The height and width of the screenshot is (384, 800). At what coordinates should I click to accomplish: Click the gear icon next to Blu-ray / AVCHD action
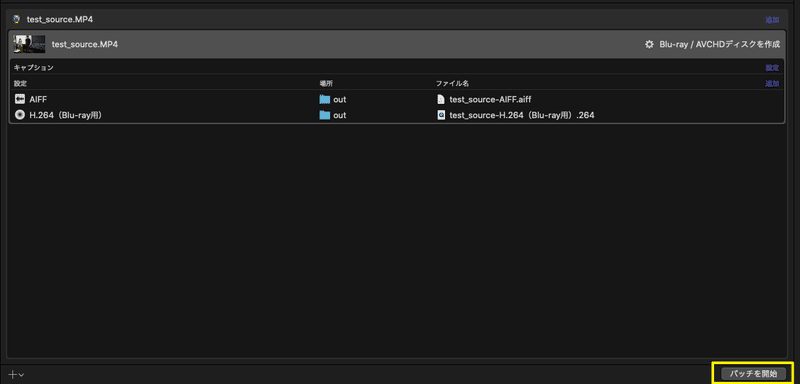(x=649, y=44)
